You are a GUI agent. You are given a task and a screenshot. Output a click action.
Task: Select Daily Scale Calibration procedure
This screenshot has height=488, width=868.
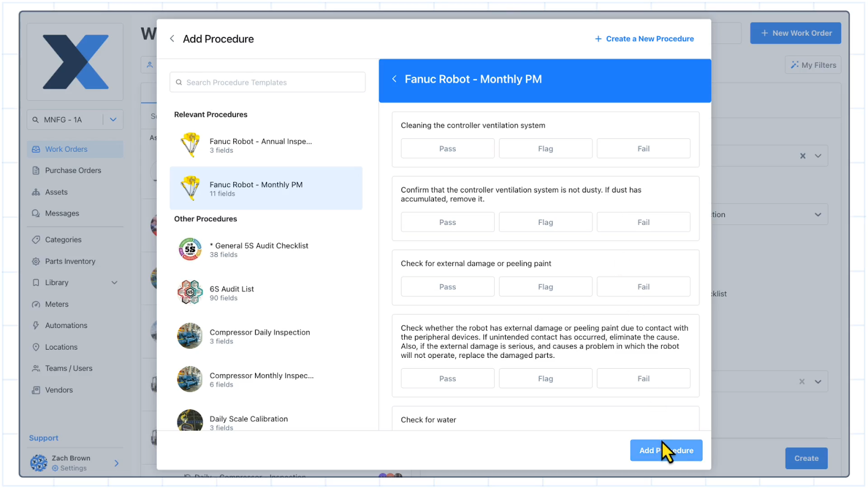266,420
